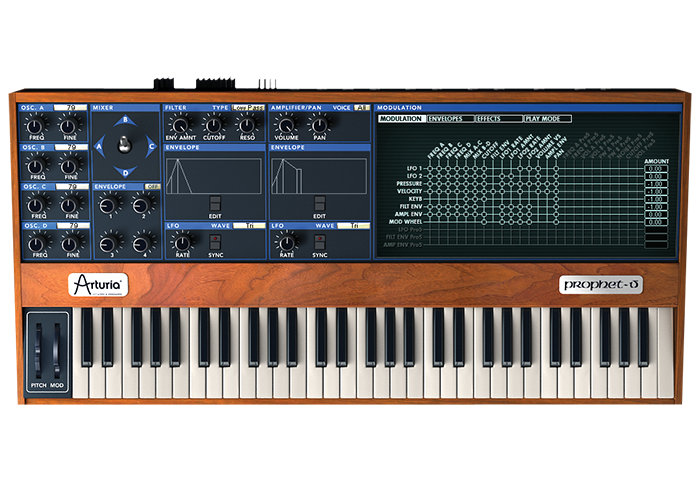This screenshot has width=700, height=484.
Task: Click LFO 1 AMOUNT value field
Action: tap(655, 169)
